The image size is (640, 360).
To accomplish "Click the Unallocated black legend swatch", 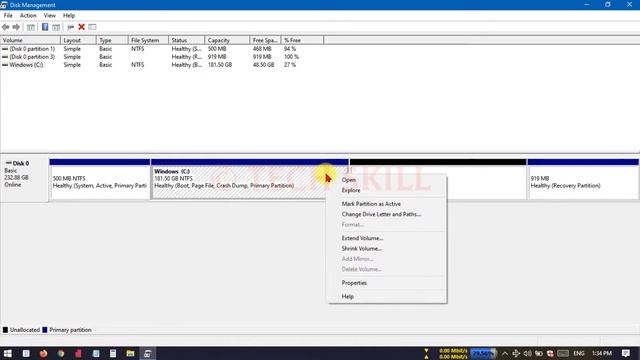I will click(5, 330).
